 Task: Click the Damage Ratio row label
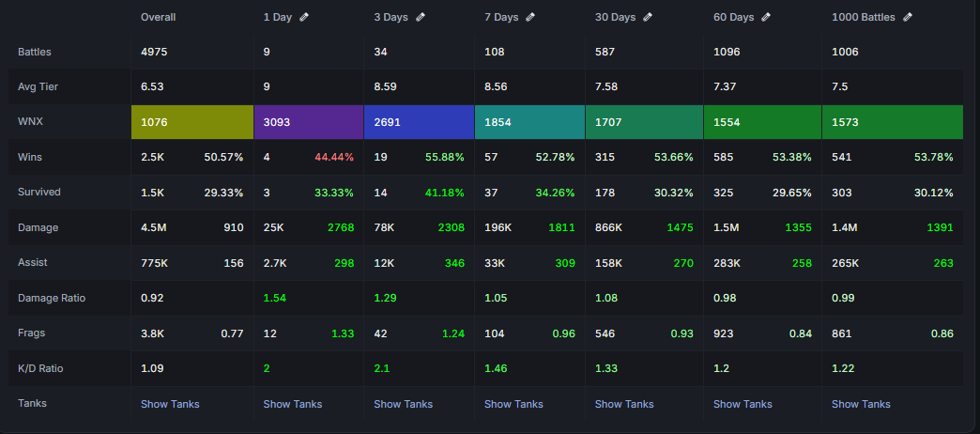(52, 299)
